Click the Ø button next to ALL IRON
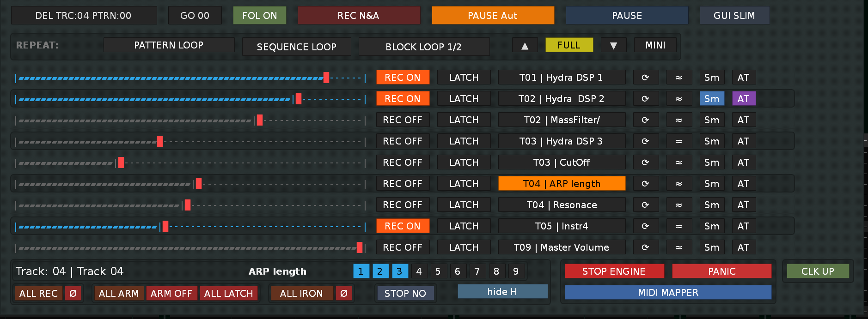The image size is (868, 319). pos(344,294)
